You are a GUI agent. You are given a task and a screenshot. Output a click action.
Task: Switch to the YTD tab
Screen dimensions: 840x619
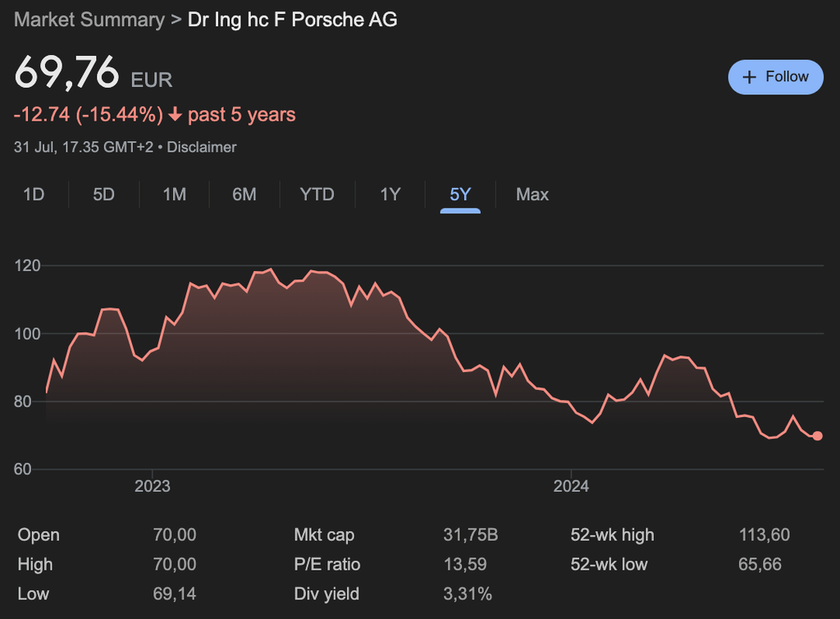(317, 195)
